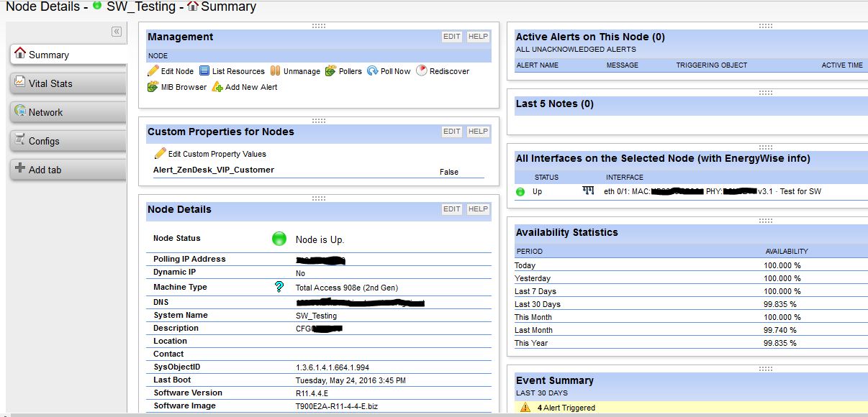The height and width of the screenshot is (417, 868).
Task: Click the Last Boot date value
Action: coord(351,380)
